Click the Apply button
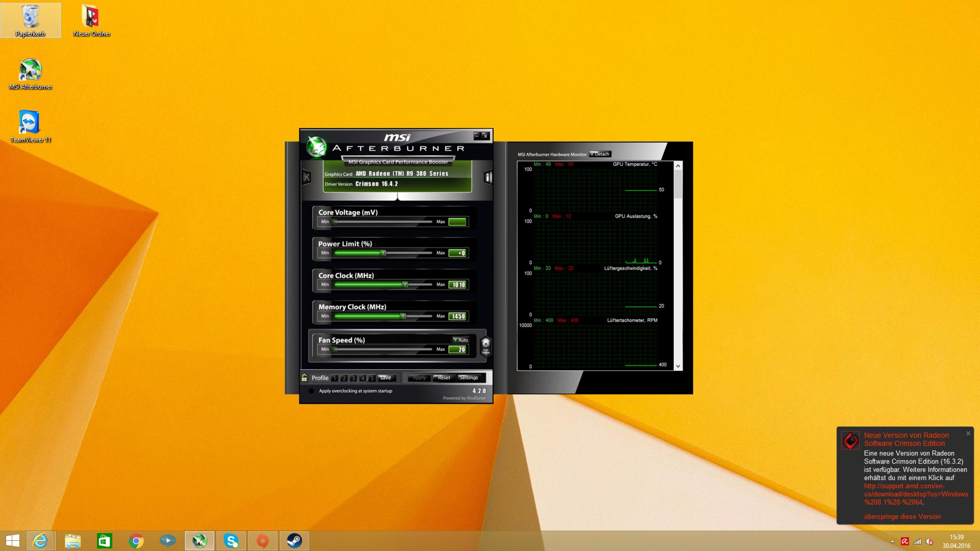Screen dimensions: 980x551 click(419, 378)
